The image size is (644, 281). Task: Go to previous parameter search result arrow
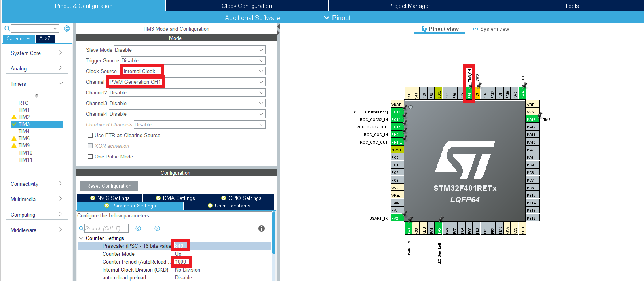(x=138, y=228)
